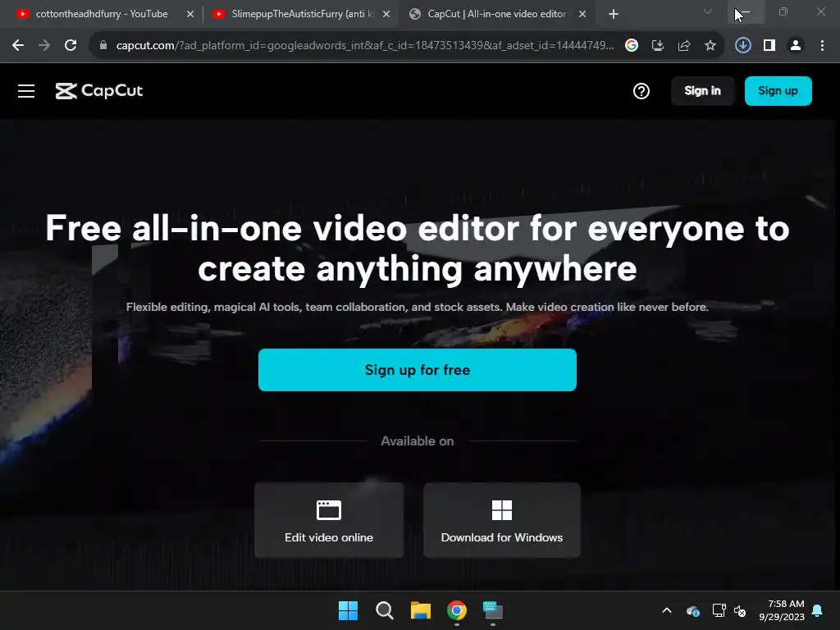Open the CapCut hamburger menu
This screenshot has width=840, height=630.
26,91
